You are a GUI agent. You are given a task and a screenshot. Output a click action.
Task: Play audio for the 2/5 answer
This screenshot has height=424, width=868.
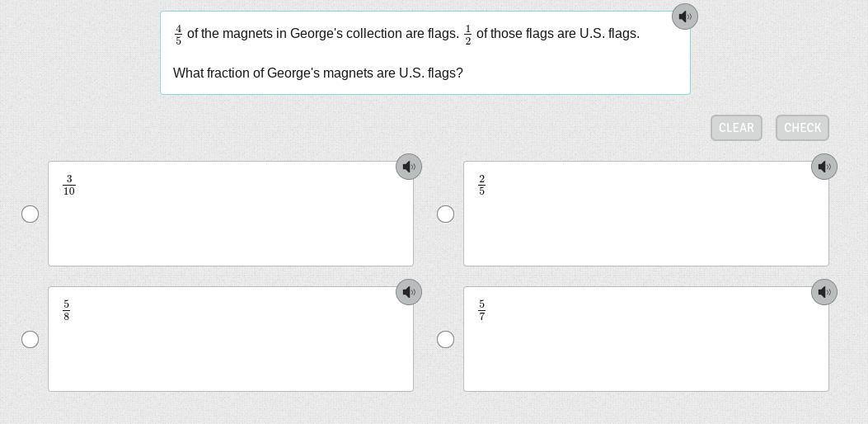pos(824,167)
